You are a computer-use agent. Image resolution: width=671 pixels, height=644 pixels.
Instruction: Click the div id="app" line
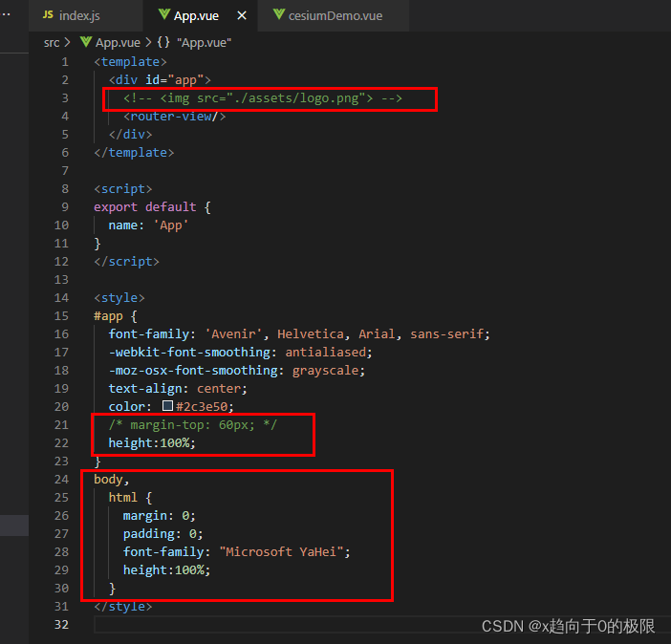[x=160, y=80]
